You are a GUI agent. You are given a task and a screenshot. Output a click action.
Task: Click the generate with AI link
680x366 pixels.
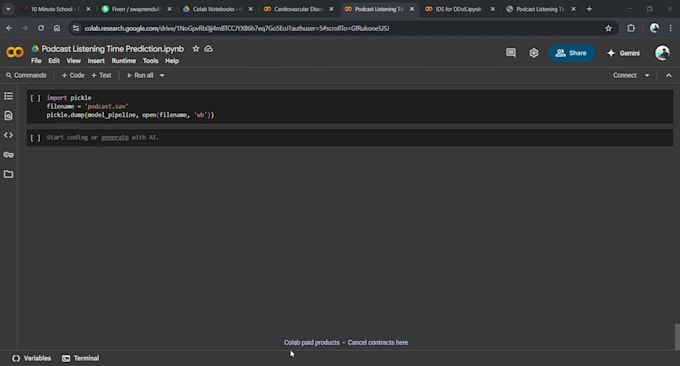pos(115,137)
